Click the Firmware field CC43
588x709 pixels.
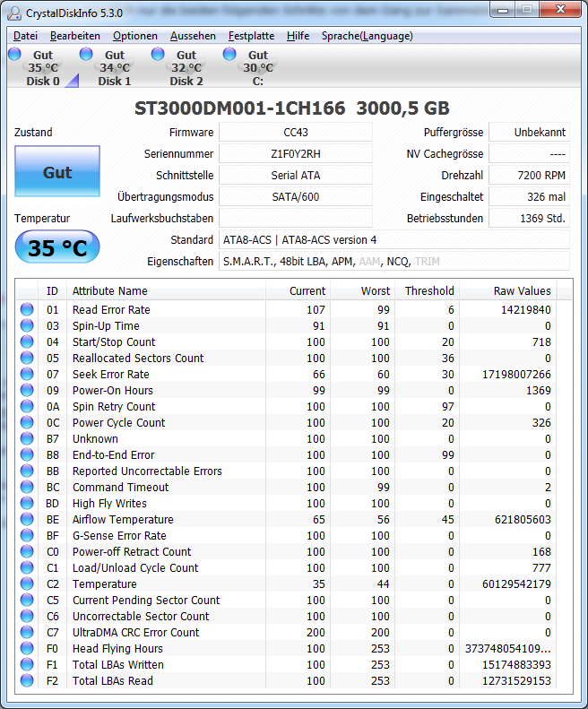296,132
